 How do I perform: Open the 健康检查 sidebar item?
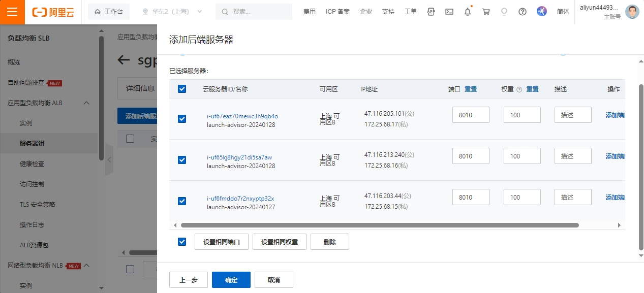pyautogui.click(x=32, y=164)
